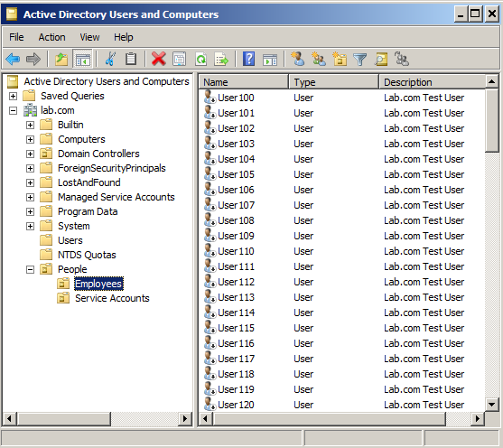
Task: Toggle Show/Hide Action Pane icon
Action: [x=270, y=60]
